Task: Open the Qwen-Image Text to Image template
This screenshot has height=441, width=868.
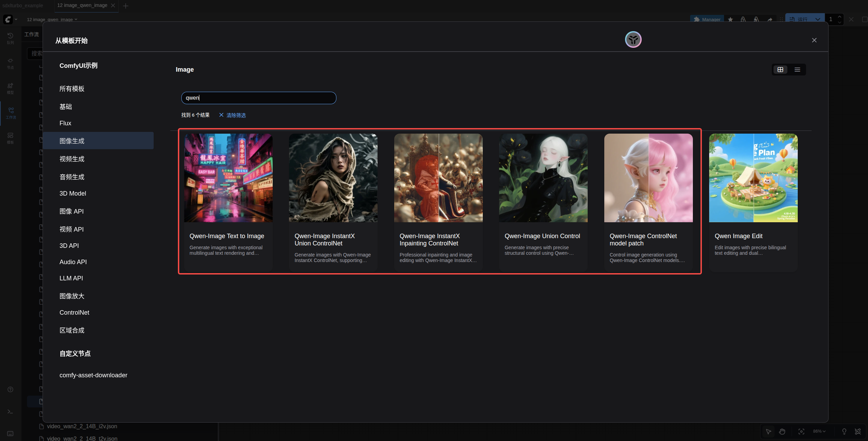Action: tap(228, 202)
